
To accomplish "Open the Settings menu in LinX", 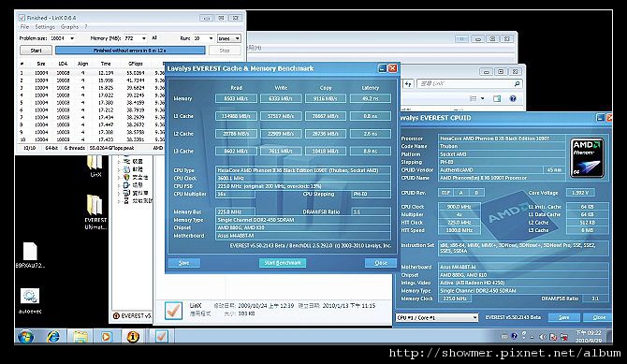I will [x=45, y=27].
